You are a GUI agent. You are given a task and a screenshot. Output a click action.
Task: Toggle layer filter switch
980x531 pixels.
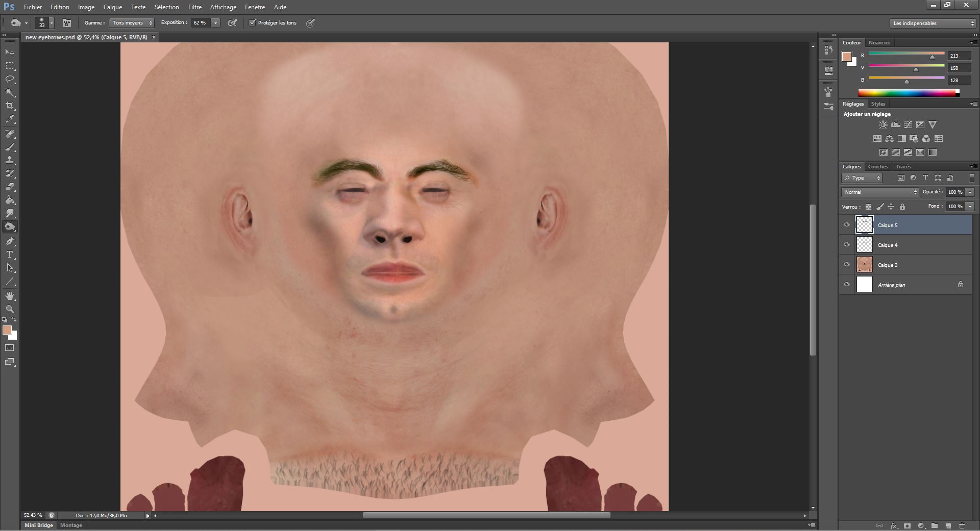coord(972,178)
